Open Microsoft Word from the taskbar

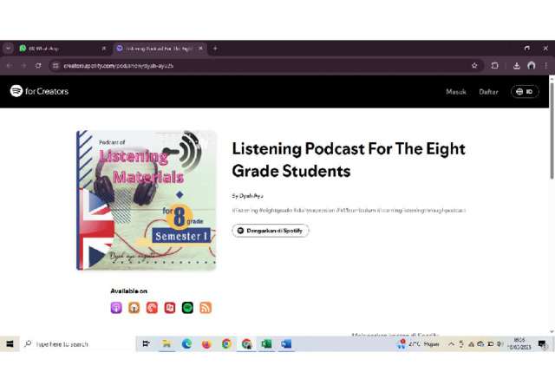(x=286, y=344)
